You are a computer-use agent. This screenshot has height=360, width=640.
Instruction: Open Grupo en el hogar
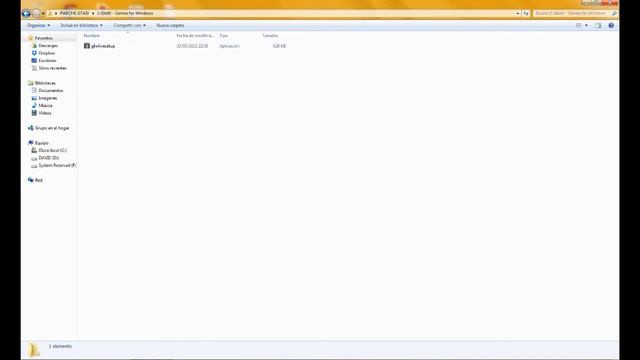coord(52,128)
